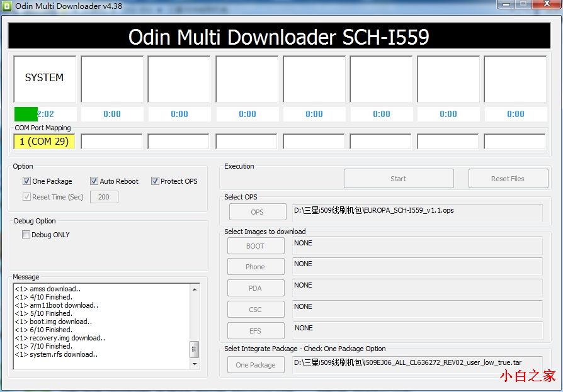Click the PDA path field showing NONE
563x392 pixels.
(418, 288)
